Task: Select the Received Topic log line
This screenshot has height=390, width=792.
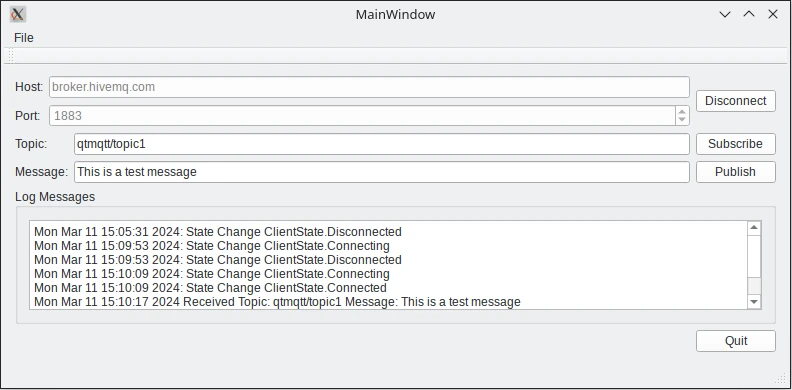Action: pos(277,302)
